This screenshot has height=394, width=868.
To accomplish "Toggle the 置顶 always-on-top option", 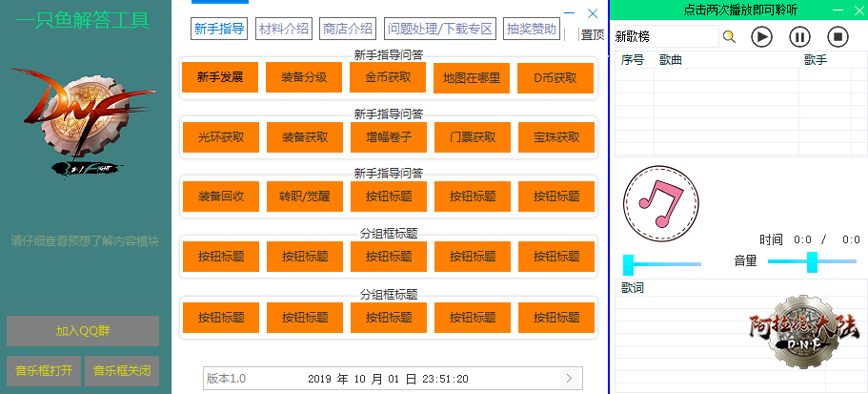I will click(592, 34).
